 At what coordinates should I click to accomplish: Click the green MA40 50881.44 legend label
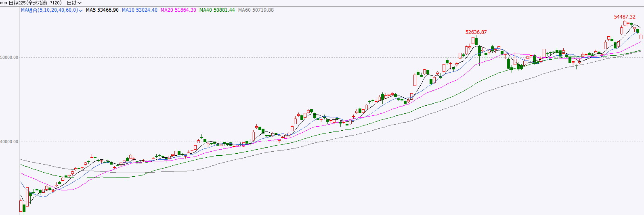pyautogui.click(x=217, y=10)
